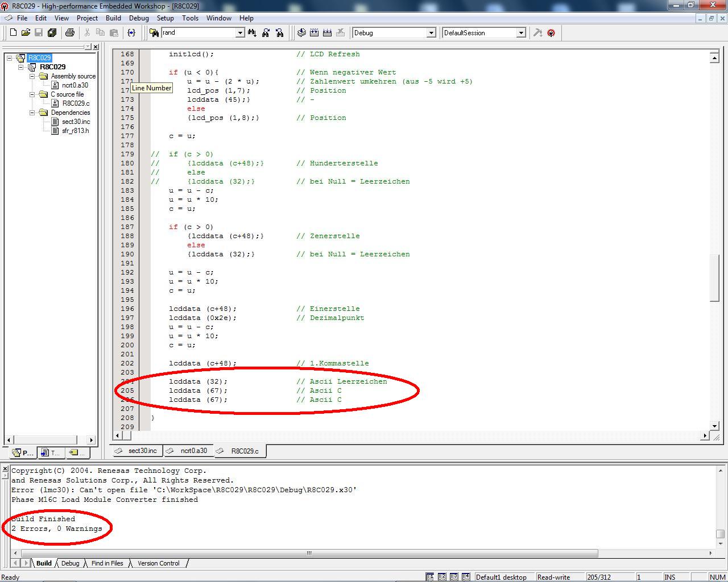The width and height of the screenshot is (728, 582).
Task: Open the Debug configuration dropdown
Action: tap(431, 33)
